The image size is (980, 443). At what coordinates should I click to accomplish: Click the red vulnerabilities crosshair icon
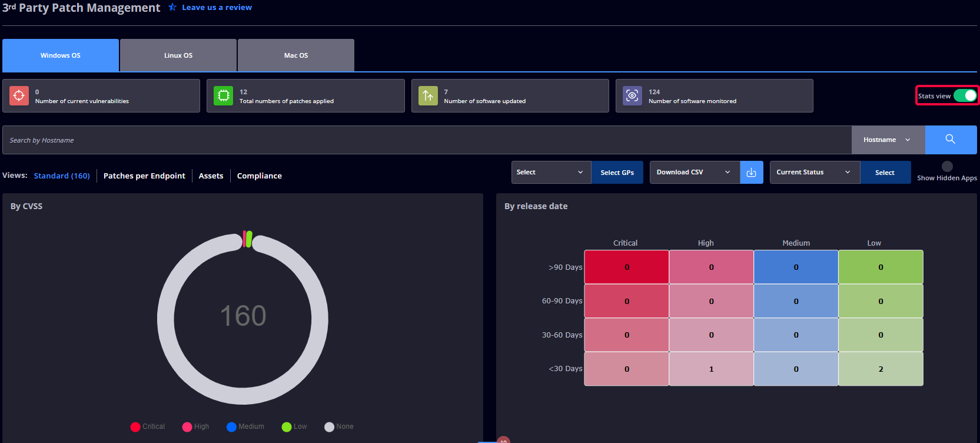(x=19, y=95)
